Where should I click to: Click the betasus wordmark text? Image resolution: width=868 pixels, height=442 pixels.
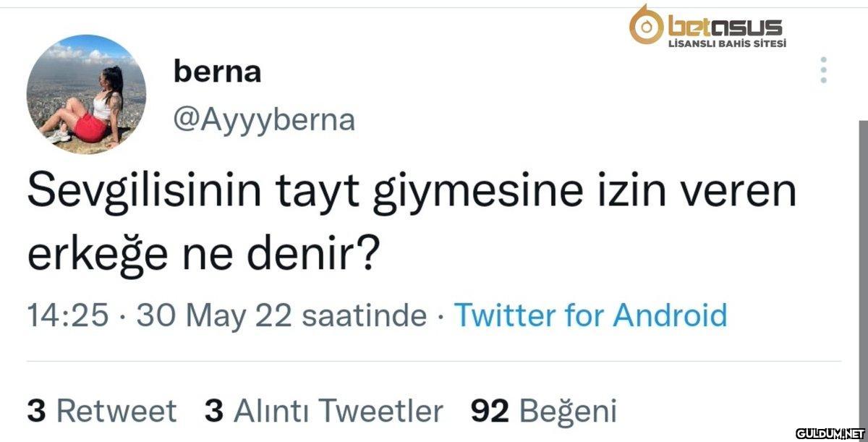(x=725, y=27)
